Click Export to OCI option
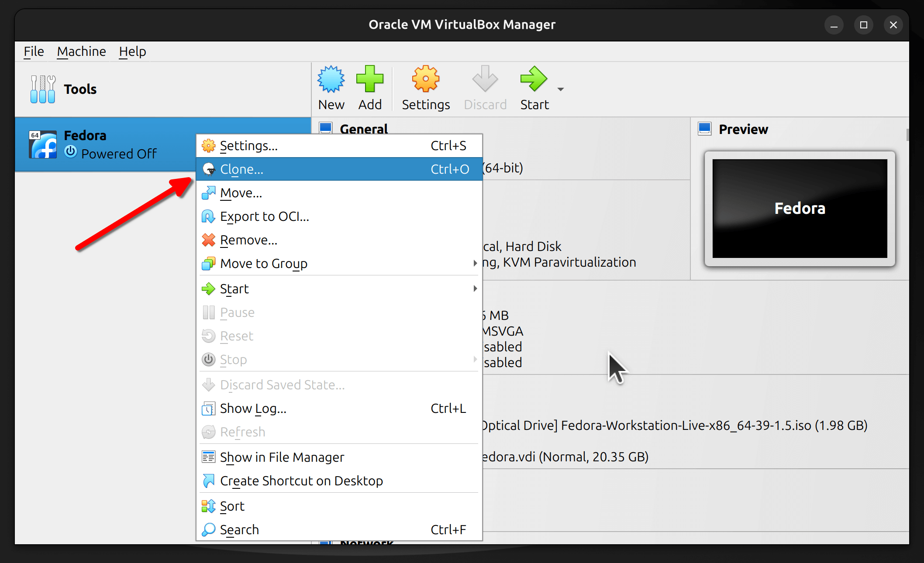The width and height of the screenshot is (924, 563). [x=264, y=216]
